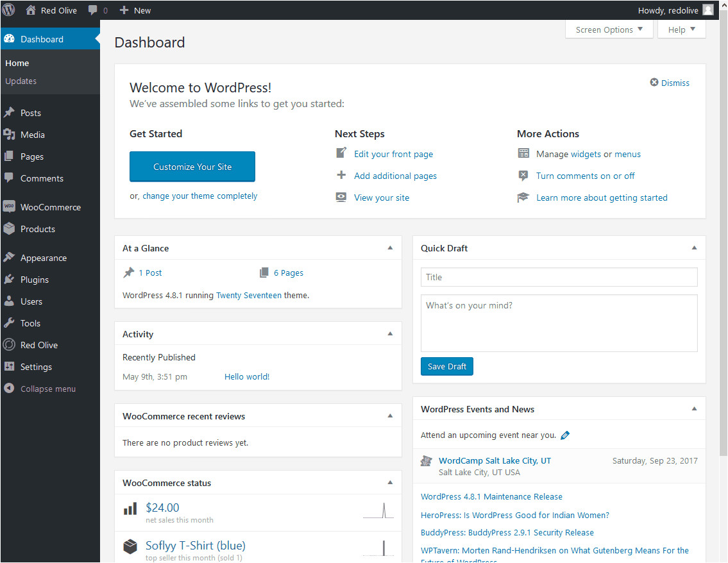Click the plus New icon in admin bar
Viewport: 728px width, 563px height.
(124, 10)
